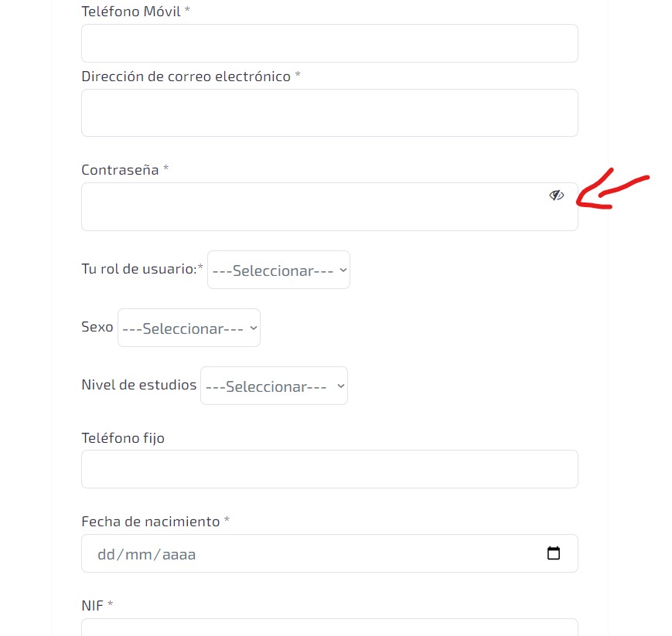Click the Fecha de nacimiento label
This screenshot has height=636, width=672.
(x=151, y=522)
